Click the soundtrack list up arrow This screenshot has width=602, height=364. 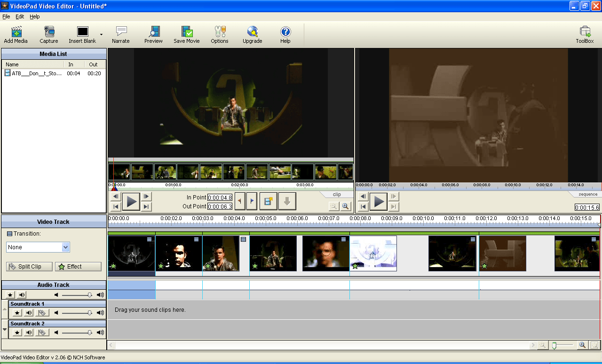tap(5, 309)
